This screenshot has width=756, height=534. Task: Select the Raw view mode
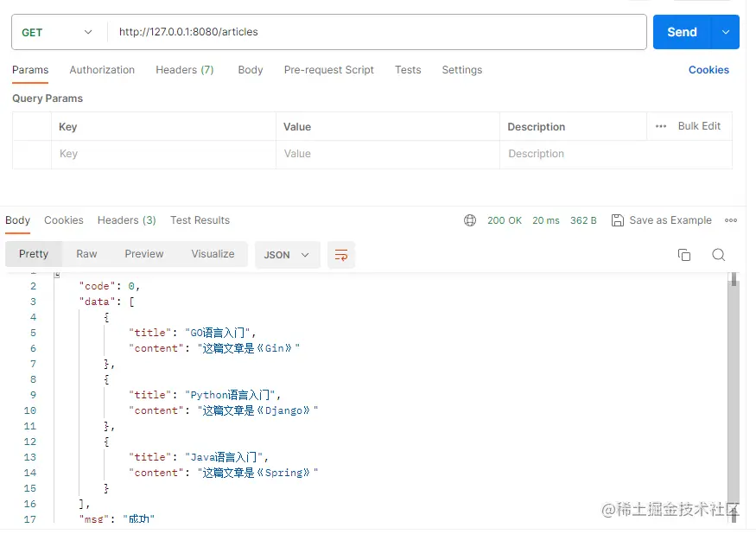(86, 254)
